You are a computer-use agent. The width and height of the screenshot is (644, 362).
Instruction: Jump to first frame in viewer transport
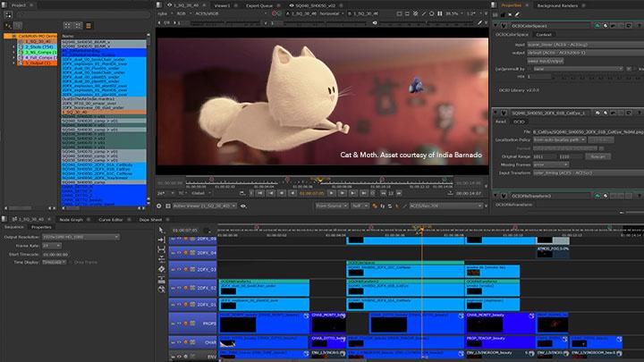click(260, 193)
